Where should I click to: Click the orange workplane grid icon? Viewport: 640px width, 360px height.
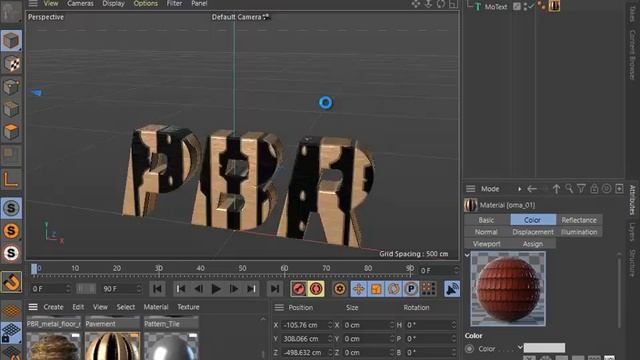coord(11,311)
